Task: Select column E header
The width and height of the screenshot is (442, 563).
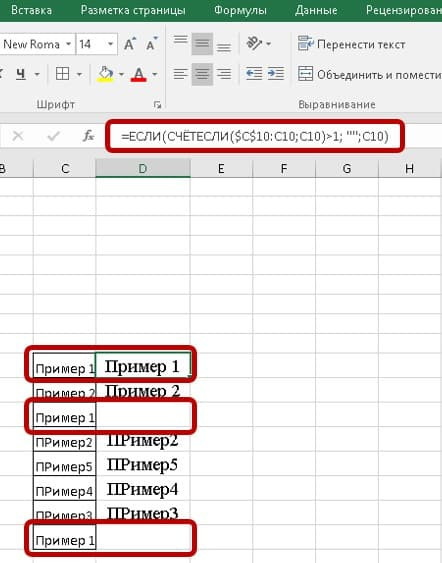Action: coord(221,168)
